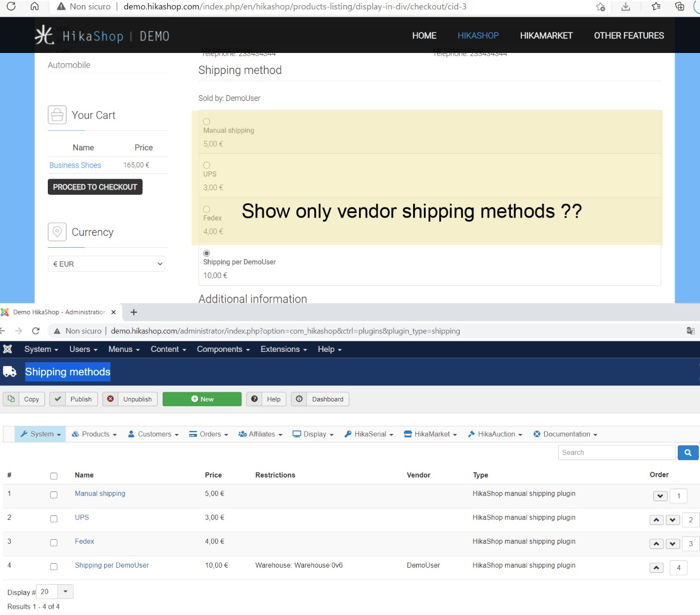
Task: Click PROCEED TO CHECKOUT button
Action: [x=95, y=187]
